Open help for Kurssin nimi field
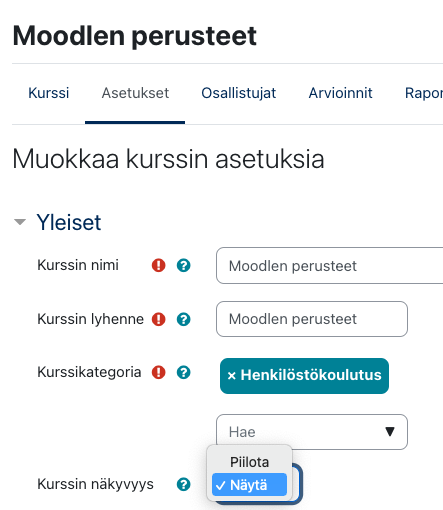Screen dimensions: 443x510 click(183, 265)
